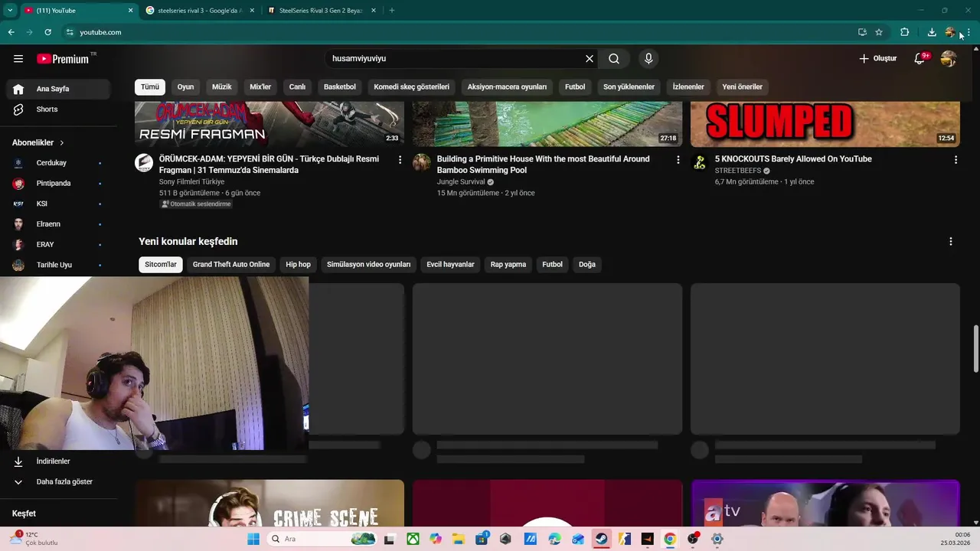Open Shorts in the sidebar
The image size is (980, 551).
pos(57,109)
